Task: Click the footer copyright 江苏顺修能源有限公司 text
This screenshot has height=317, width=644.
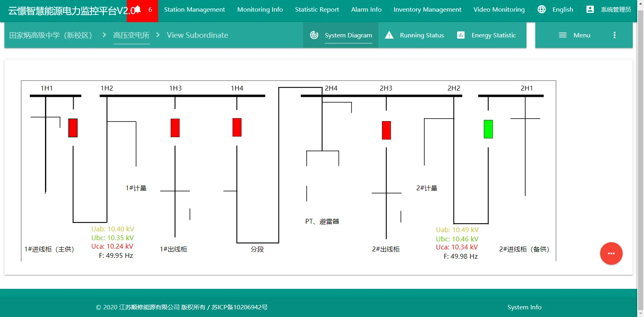Action: [x=149, y=307]
